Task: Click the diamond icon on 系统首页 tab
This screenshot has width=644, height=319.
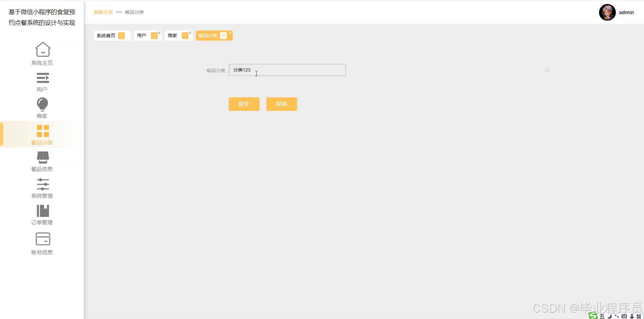Action: click(x=121, y=36)
